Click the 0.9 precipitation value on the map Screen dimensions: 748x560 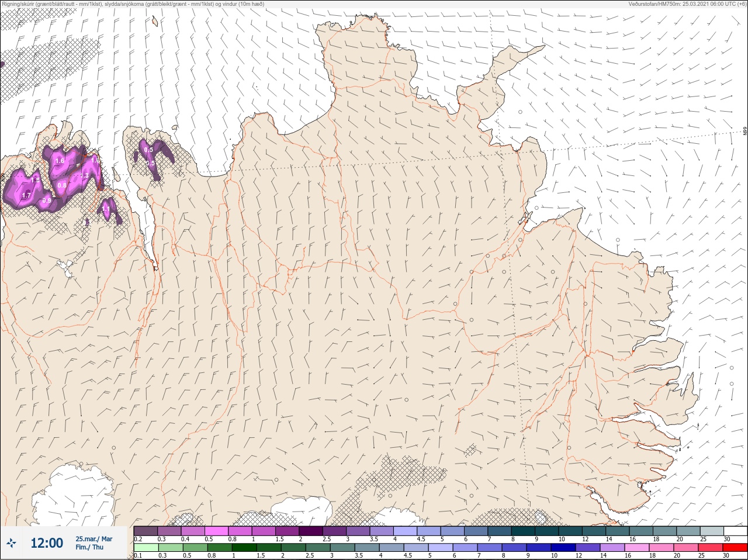pos(47,201)
